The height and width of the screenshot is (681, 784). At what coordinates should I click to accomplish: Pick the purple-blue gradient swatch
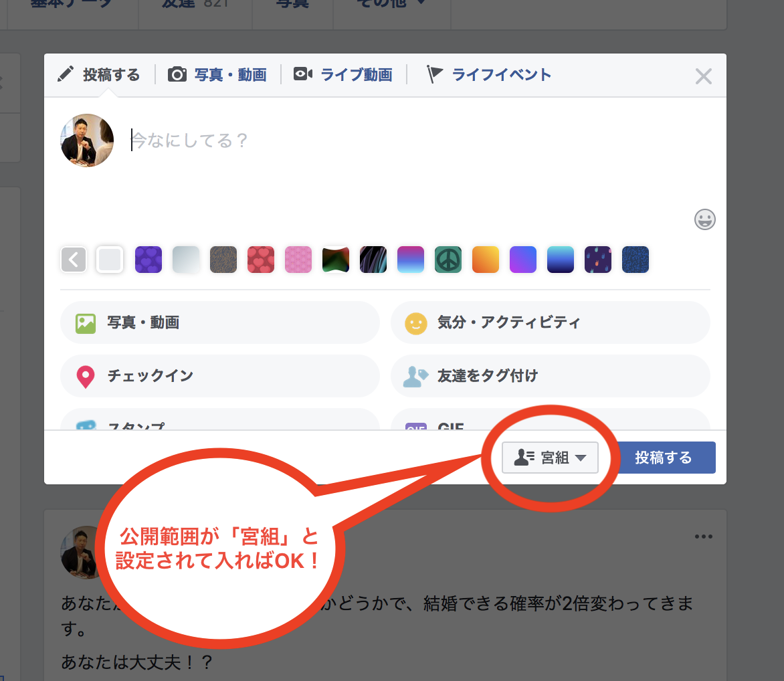coord(523,260)
